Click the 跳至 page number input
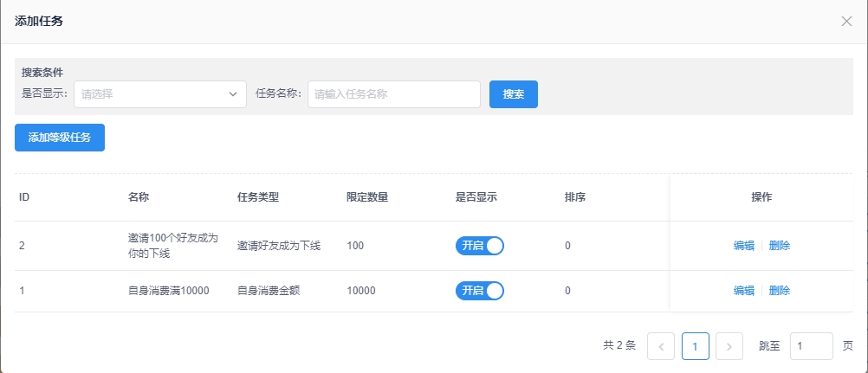This screenshot has height=373, width=868. 811,346
